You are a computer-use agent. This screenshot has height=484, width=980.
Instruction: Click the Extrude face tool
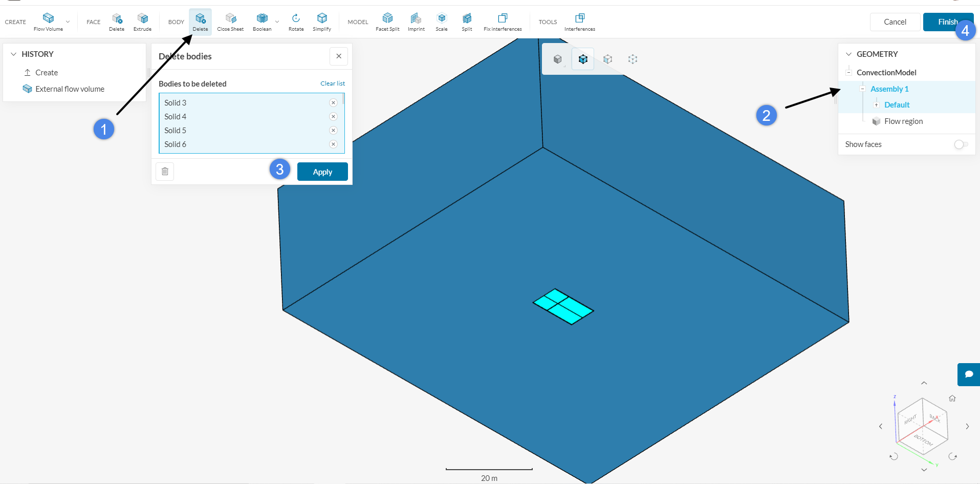[142, 22]
